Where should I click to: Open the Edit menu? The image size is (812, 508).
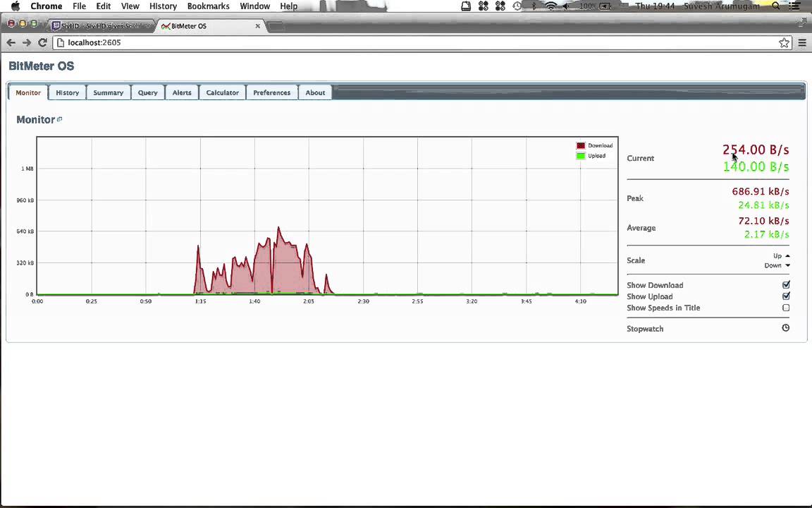(x=103, y=6)
